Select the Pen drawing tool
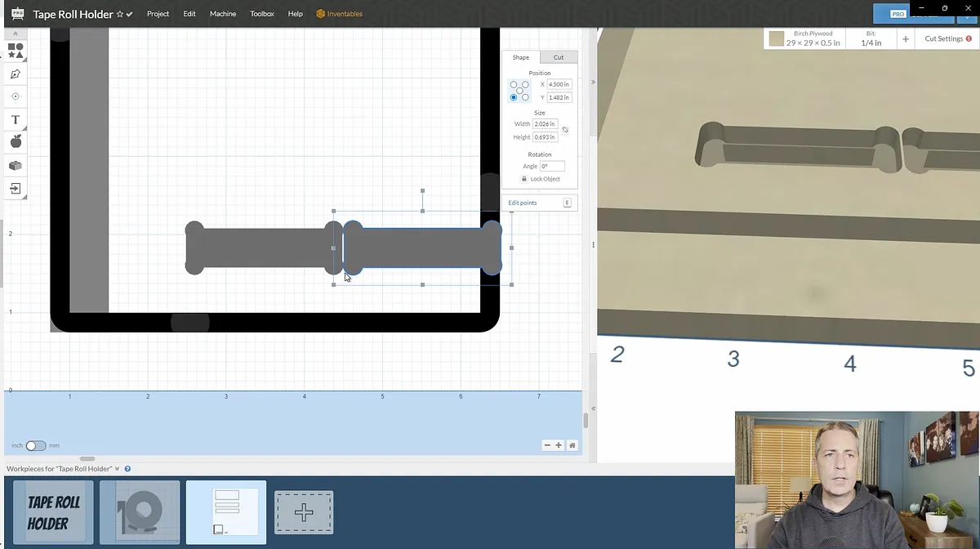Screen dimensions: 980x549 [x=15, y=74]
